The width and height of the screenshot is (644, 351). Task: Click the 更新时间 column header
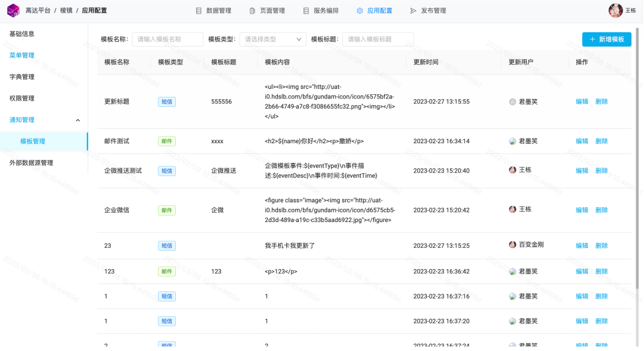(x=426, y=62)
